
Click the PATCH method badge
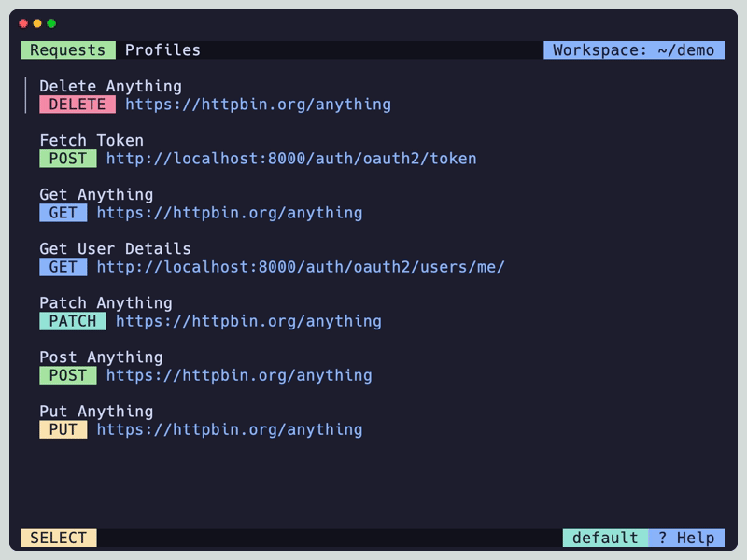(x=73, y=321)
